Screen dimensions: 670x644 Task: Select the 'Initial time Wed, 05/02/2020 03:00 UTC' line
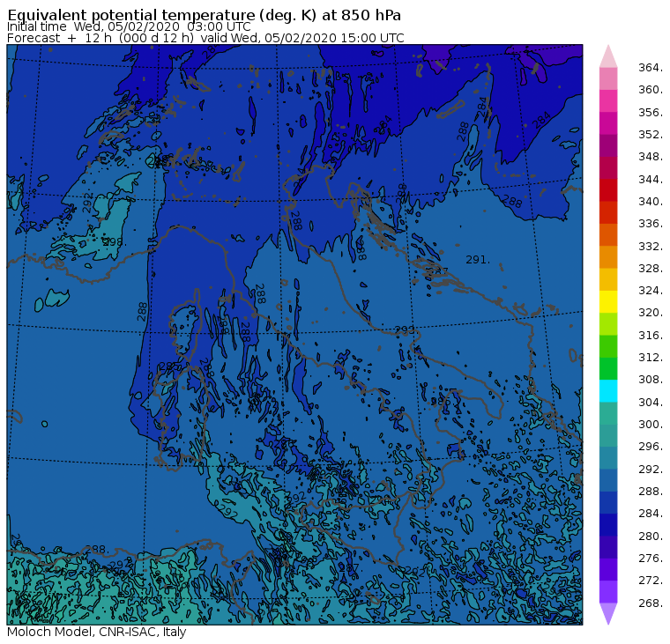129,27
